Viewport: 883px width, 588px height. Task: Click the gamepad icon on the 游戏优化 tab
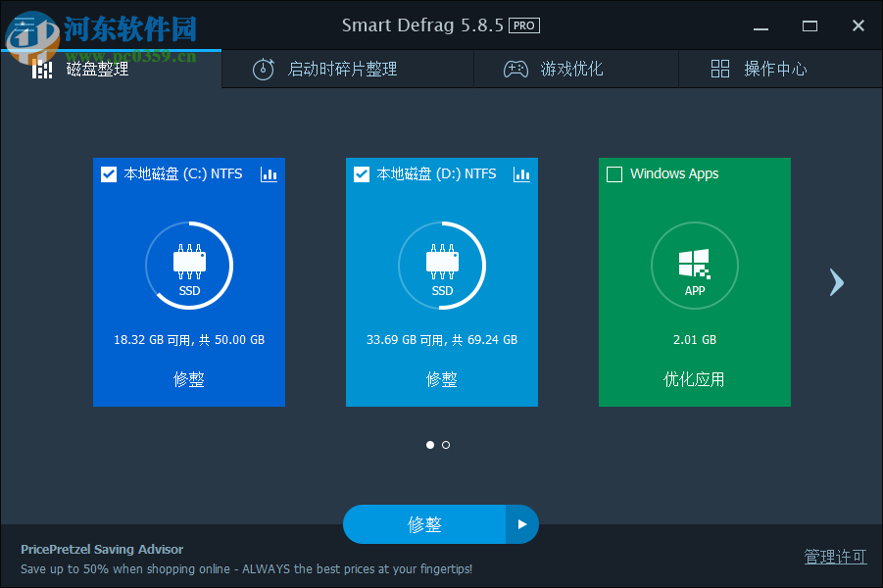point(515,69)
